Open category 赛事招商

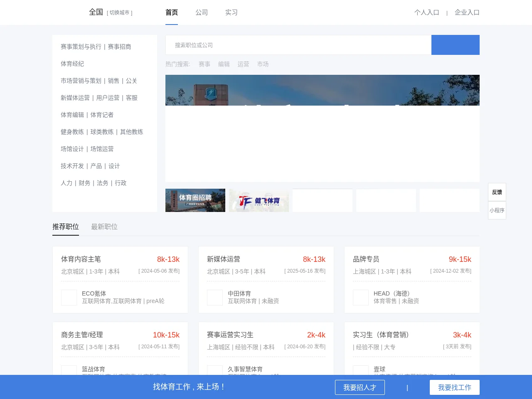coord(119,47)
